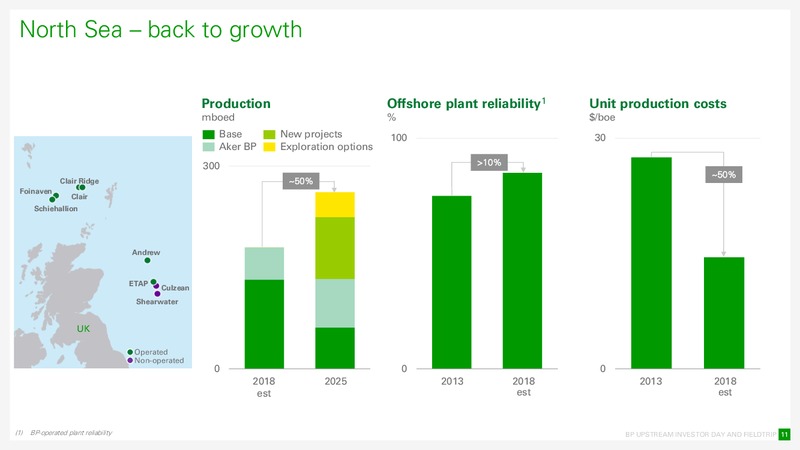Image resolution: width=800 pixels, height=450 pixels.
Task: Click the 'Culzean' map label
Action: point(175,288)
